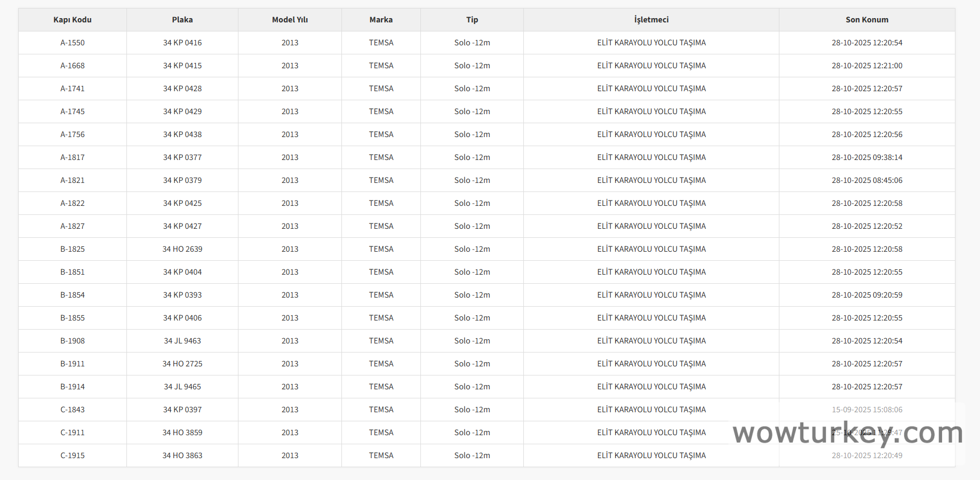Sort by Model Yılı column header

290,20
